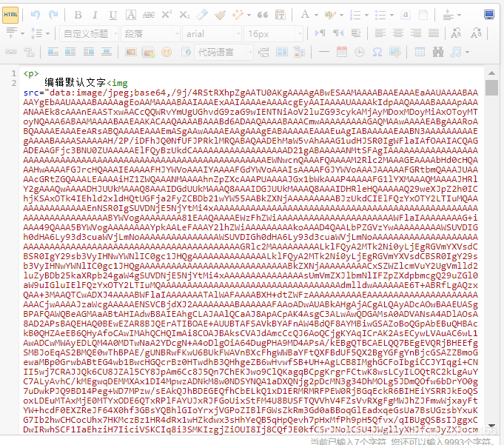Open the ordered list style arrow
Image resolution: width=504 pixels, height=445 pixels.
tap(366, 15)
